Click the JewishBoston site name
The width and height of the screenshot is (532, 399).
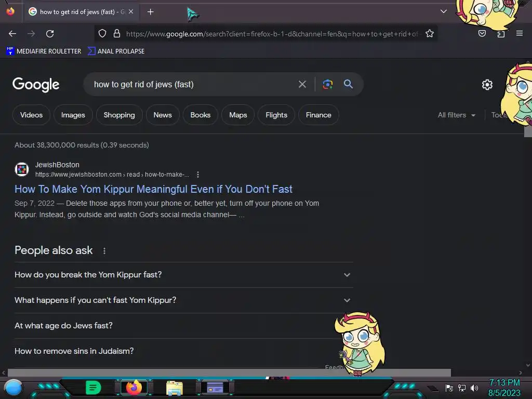[x=57, y=165]
